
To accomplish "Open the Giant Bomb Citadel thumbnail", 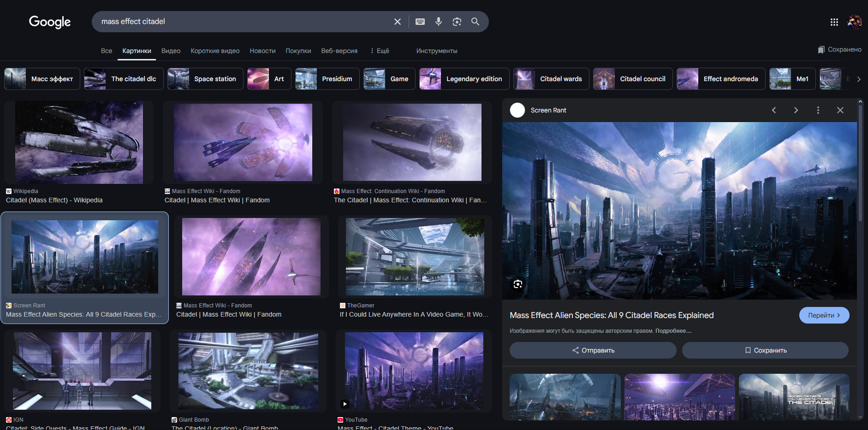I will (248, 371).
